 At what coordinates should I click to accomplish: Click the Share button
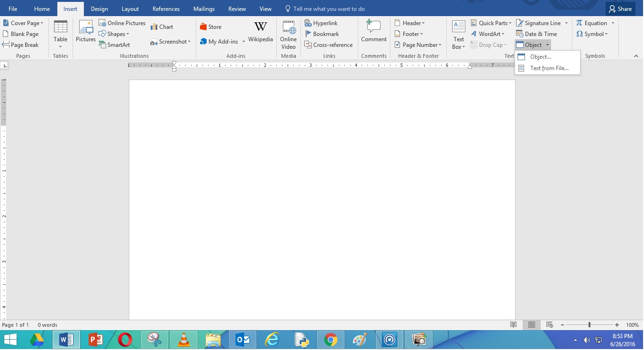click(x=620, y=9)
